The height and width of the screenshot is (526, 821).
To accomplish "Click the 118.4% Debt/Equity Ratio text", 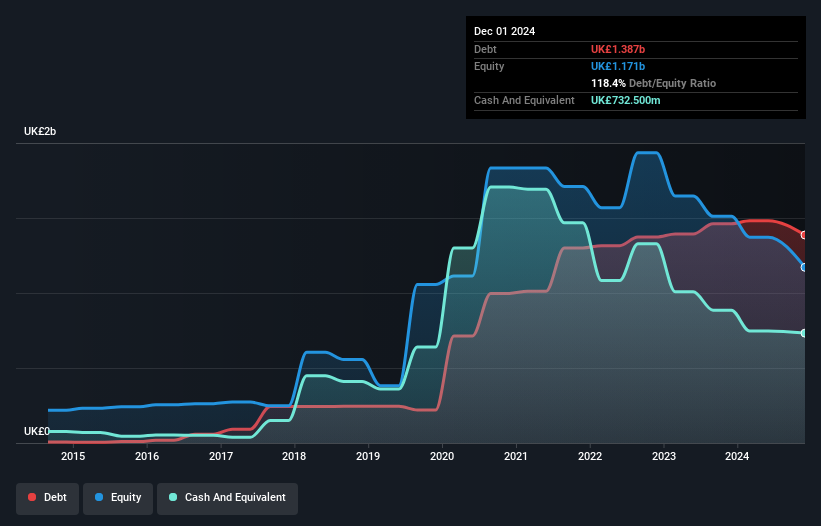I will tap(653, 83).
